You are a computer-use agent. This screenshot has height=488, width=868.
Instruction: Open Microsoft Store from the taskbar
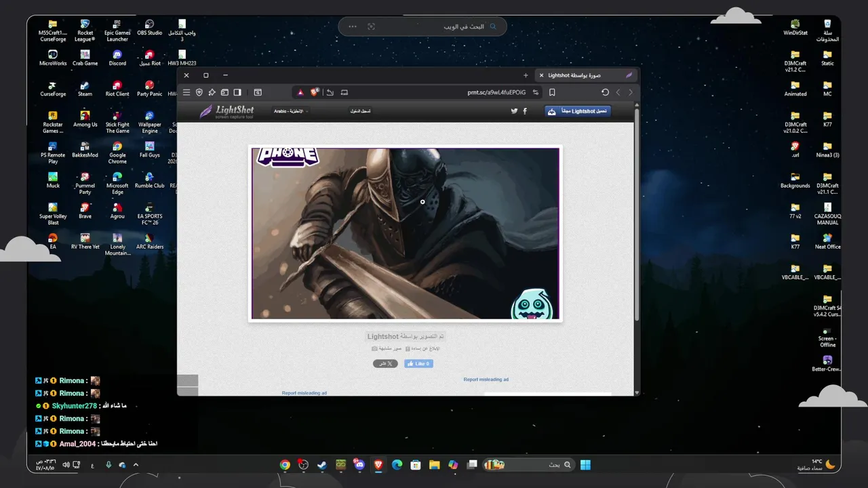[416, 465]
